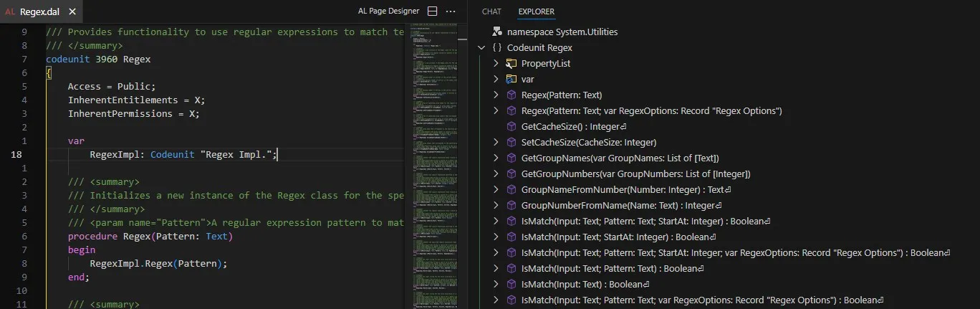Click cube icon of IsMatch with StartAt and RegexOptions
980x309 pixels.
tap(511, 252)
